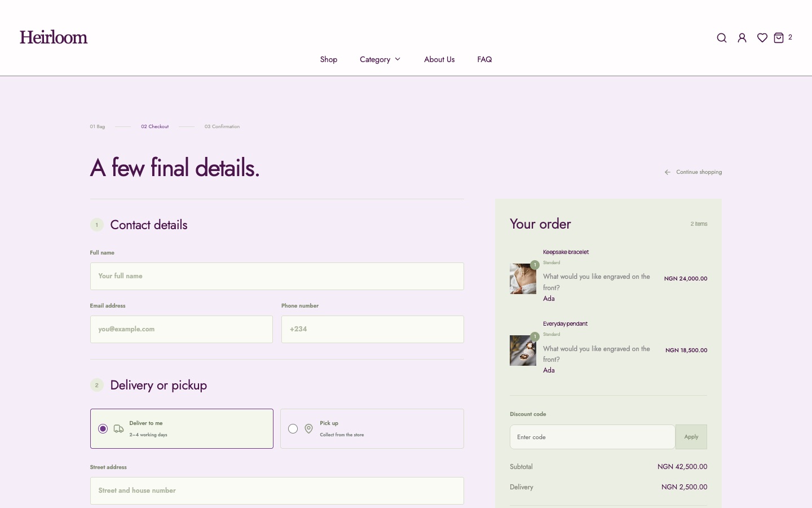
Task: Click the 2 items count text
Action: click(699, 224)
